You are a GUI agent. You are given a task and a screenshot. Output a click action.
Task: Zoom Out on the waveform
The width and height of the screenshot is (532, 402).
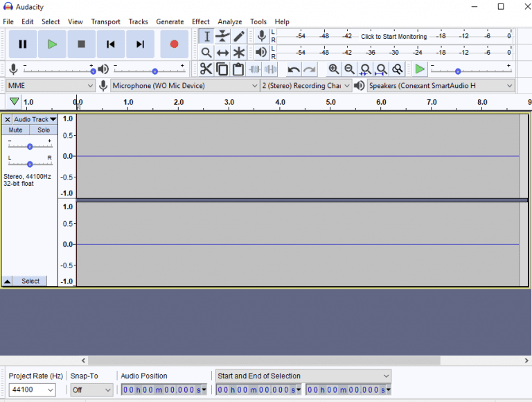(349, 69)
